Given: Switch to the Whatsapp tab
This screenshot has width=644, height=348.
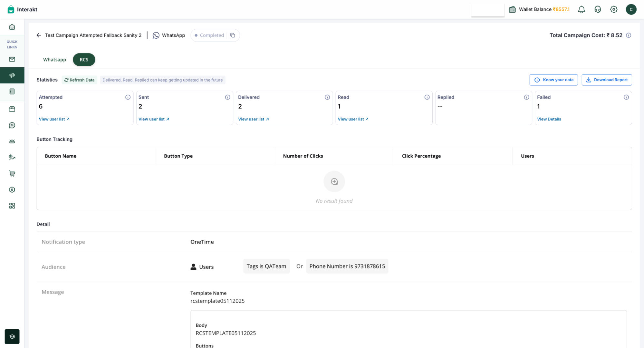Looking at the screenshot, I should point(54,60).
